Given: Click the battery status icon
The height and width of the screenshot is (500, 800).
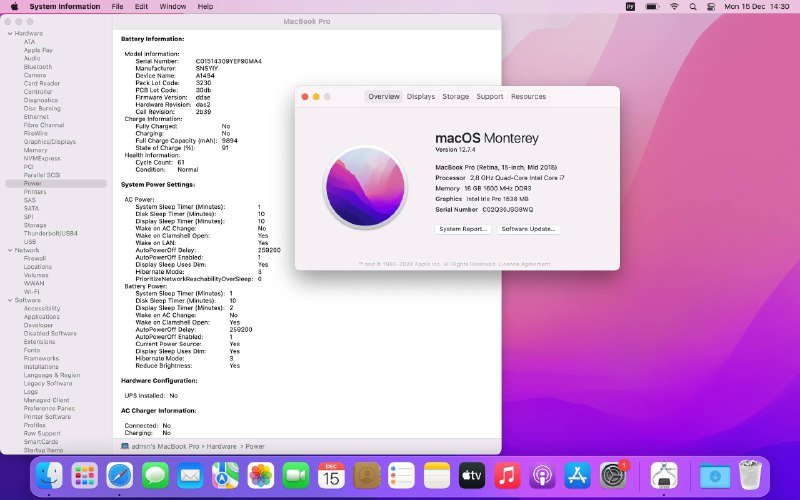Looking at the screenshot, I should click(x=652, y=7).
